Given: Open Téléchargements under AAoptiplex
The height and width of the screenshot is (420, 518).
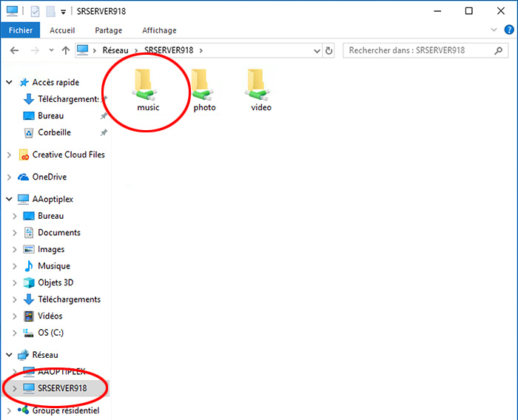Looking at the screenshot, I should click(x=69, y=299).
